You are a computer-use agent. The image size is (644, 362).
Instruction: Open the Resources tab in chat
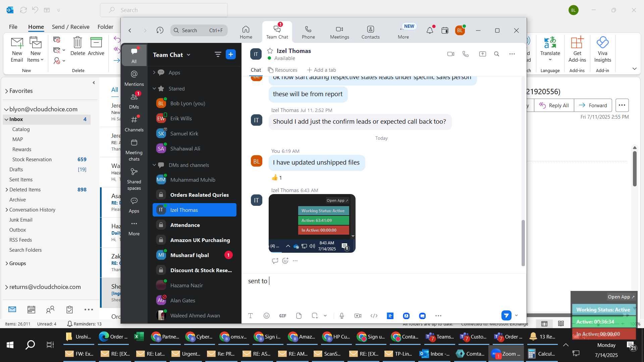(x=282, y=70)
